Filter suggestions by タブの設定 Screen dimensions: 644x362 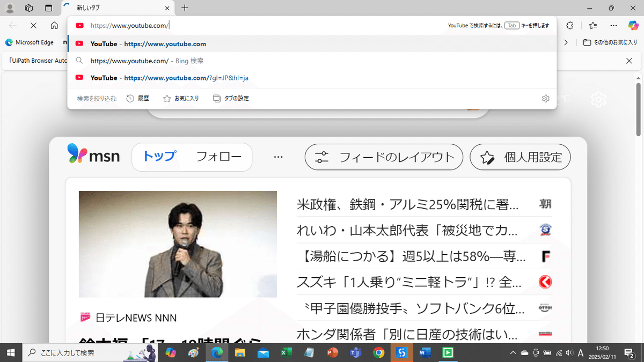231,99
